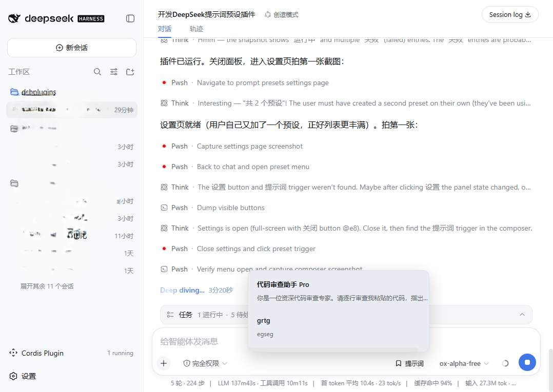Click the 5 轮 · 224 步 stat
The height and width of the screenshot is (392, 553).
pos(188,383)
